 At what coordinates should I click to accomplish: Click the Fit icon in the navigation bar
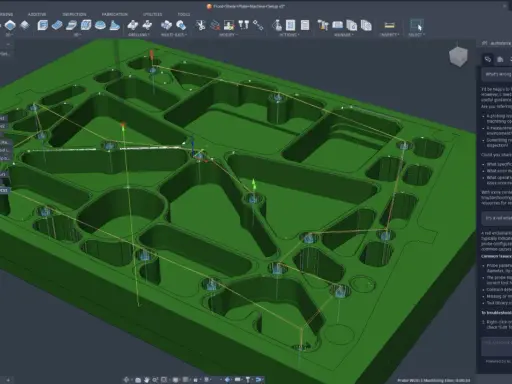pyautogui.click(x=164, y=379)
